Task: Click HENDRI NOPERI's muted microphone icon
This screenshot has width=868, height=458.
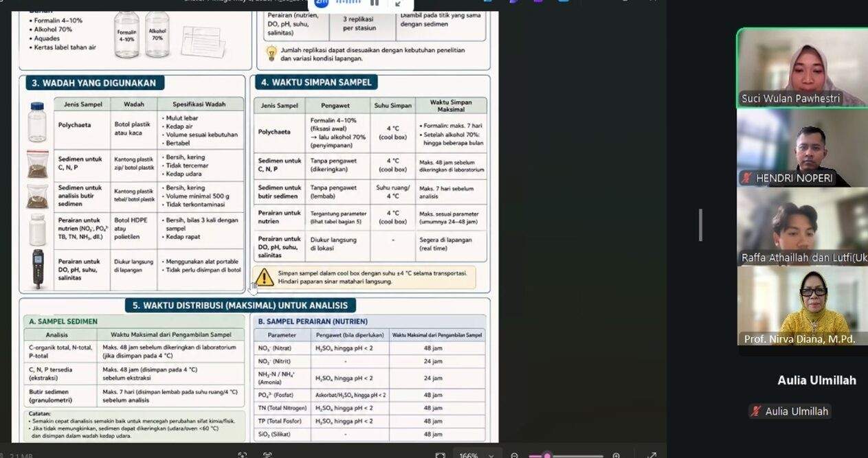Action: tap(747, 178)
